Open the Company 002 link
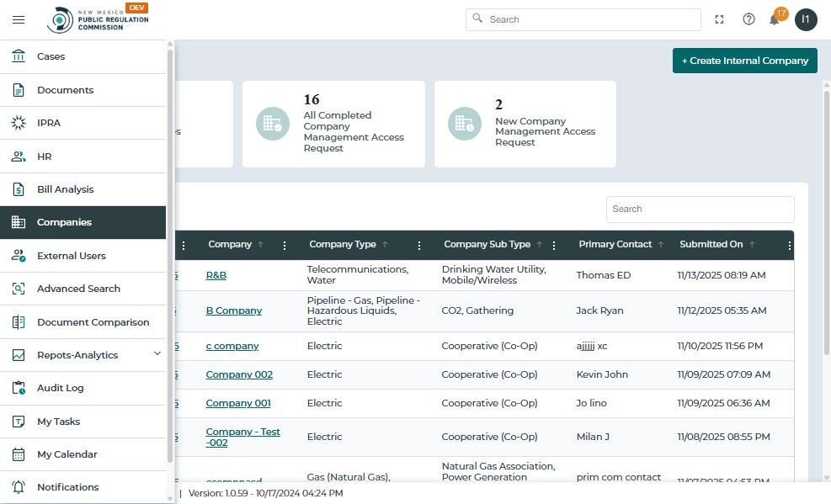Image resolution: width=831 pixels, height=504 pixels. 239,374
